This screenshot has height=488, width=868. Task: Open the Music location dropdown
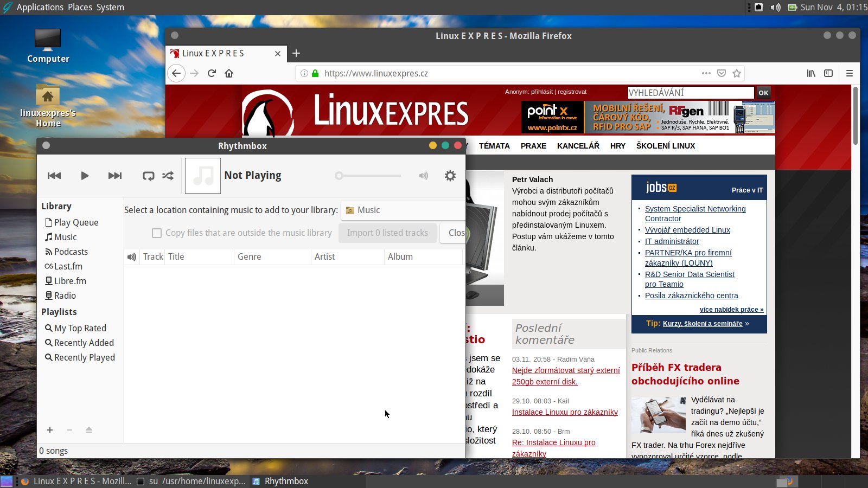pos(403,210)
